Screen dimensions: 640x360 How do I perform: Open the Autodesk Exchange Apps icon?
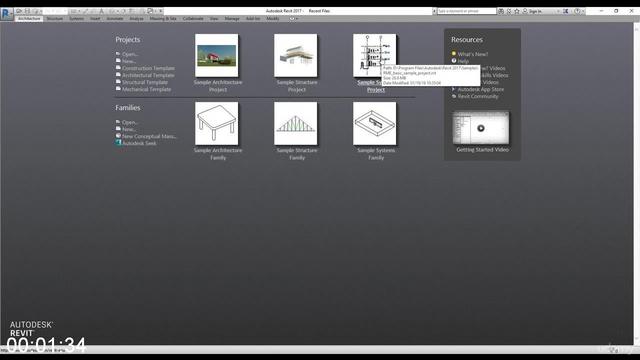pyautogui.click(x=566, y=11)
